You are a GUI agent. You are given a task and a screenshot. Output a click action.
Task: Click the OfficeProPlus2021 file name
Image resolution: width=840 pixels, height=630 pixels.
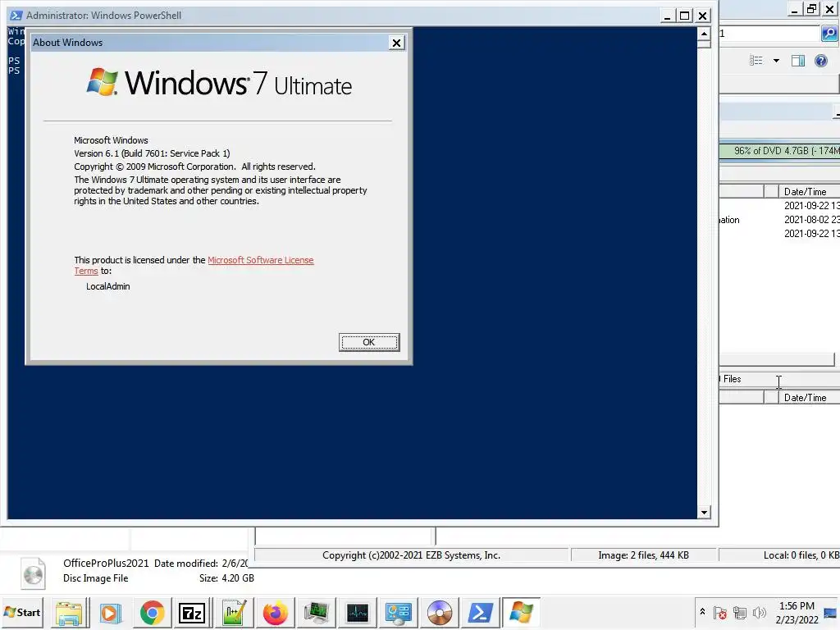106,563
